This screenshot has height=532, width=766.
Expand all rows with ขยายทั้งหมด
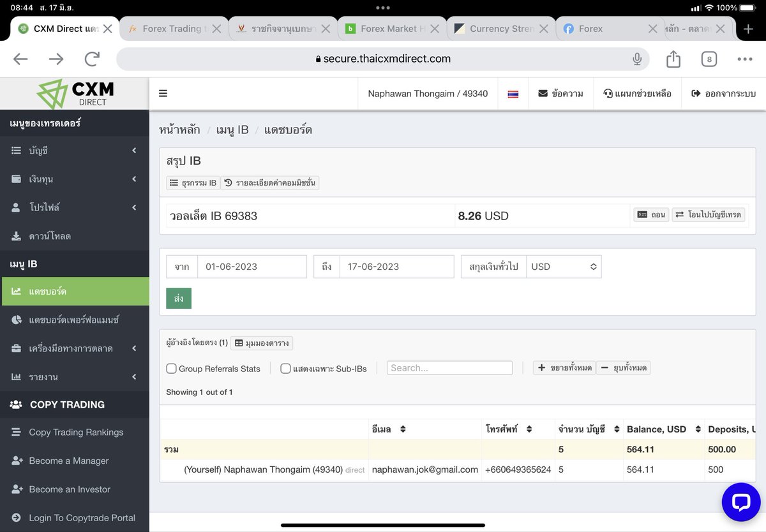tap(564, 368)
